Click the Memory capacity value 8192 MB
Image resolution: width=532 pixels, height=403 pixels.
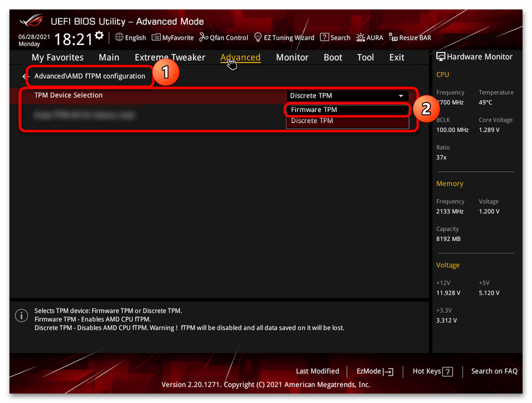coord(448,239)
